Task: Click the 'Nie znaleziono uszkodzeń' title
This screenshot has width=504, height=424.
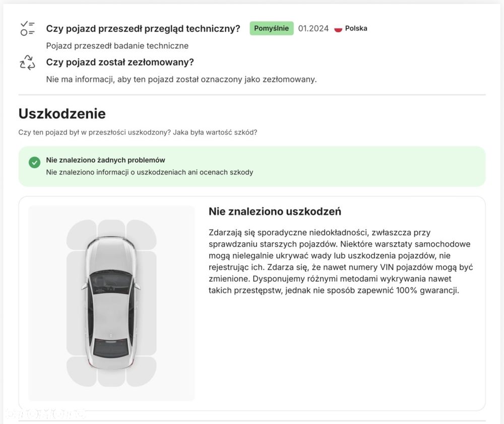Action: pyautogui.click(x=275, y=211)
